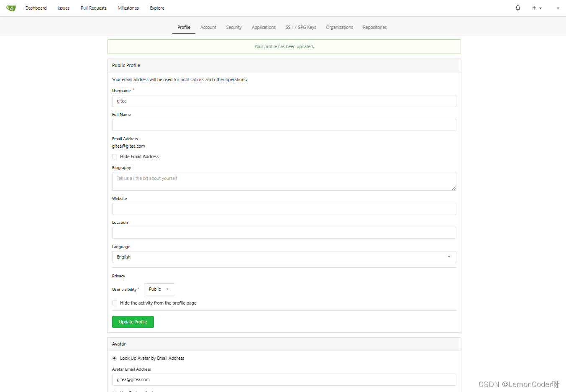The width and height of the screenshot is (566, 392).
Task: Click the Gitea logo
Action: [x=10, y=8]
